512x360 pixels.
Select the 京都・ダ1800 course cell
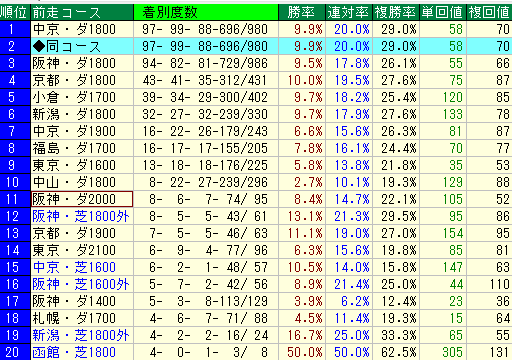point(82,80)
